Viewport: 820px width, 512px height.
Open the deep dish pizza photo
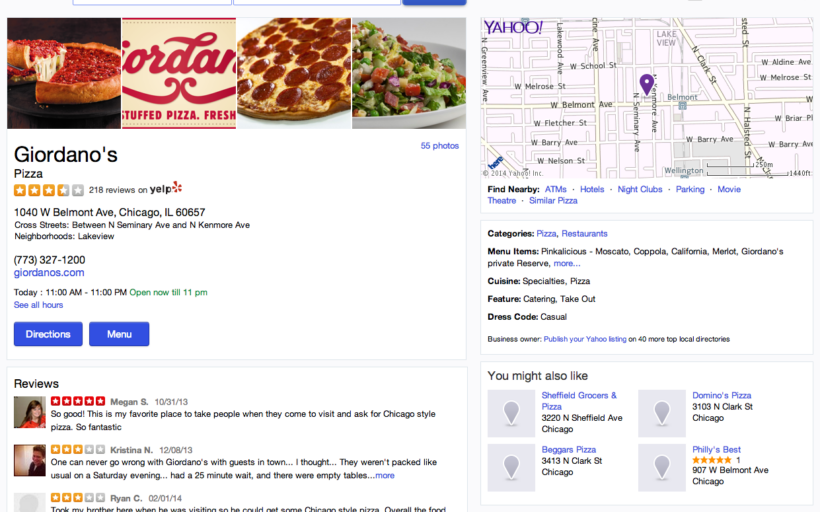pyautogui.click(x=64, y=73)
